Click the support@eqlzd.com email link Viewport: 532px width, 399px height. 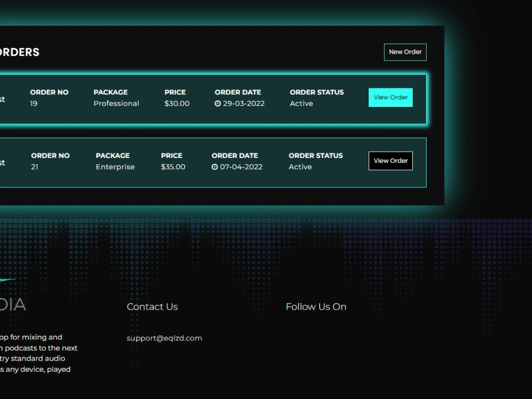(164, 338)
